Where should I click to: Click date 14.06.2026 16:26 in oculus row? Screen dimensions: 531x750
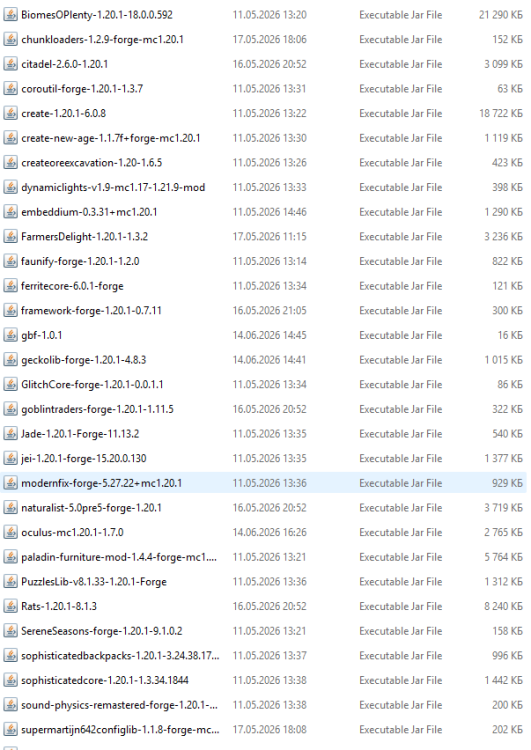point(269,532)
